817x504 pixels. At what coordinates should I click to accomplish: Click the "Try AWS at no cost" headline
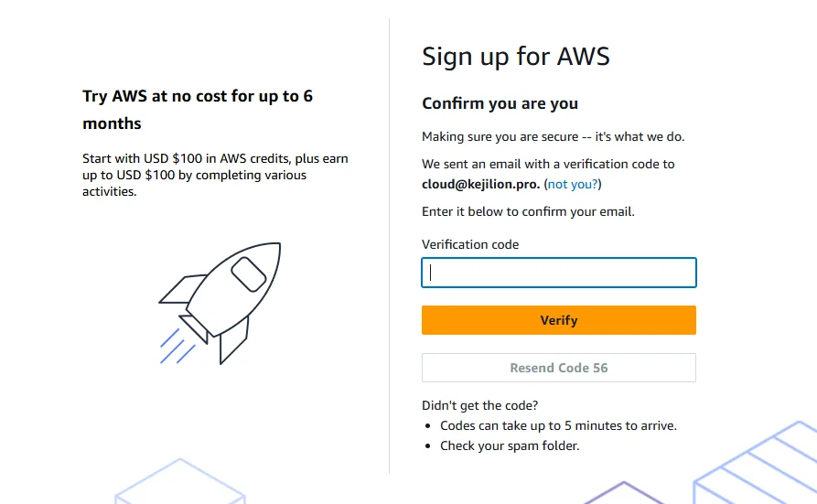(198, 109)
